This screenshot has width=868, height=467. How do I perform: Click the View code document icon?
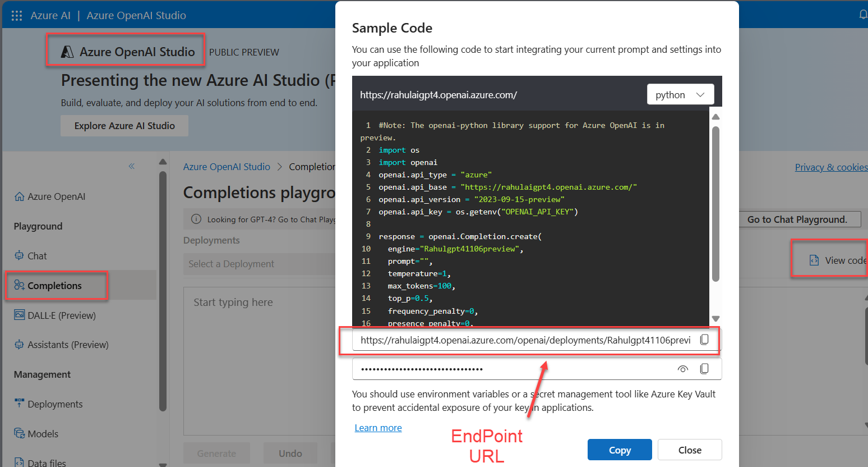pyautogui.click(x=814, y=260)
